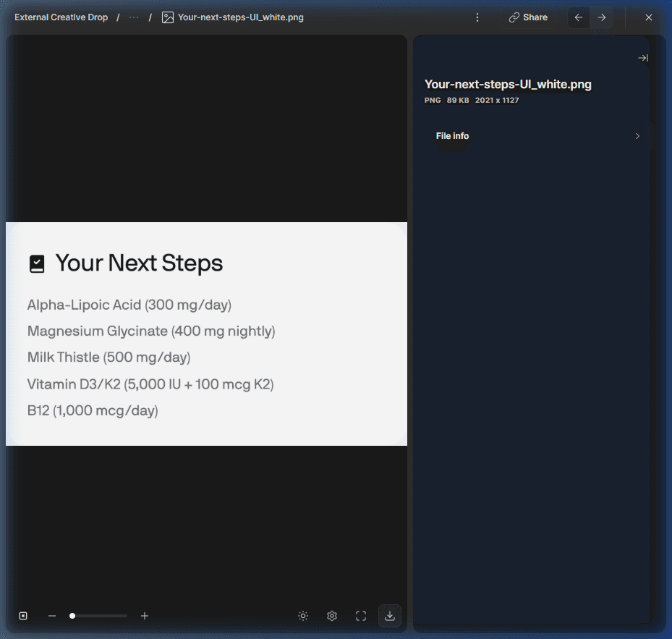Close the file preview
Image resolution: width=672 pixels, height=639 pixels.
coord(648,17)
